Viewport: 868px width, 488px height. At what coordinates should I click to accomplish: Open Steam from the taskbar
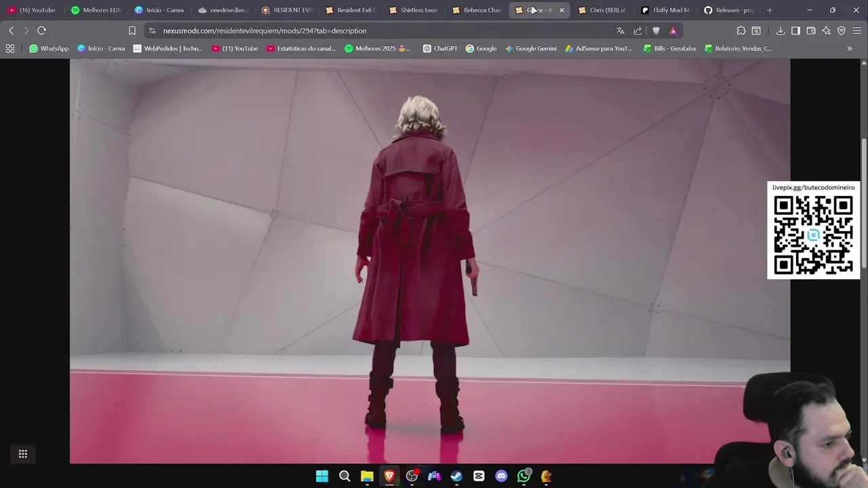[456, 476]
